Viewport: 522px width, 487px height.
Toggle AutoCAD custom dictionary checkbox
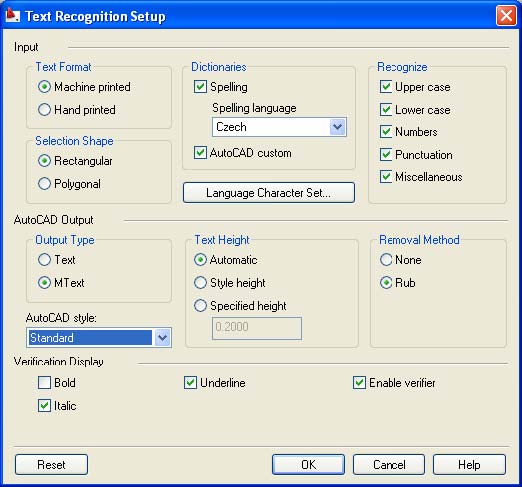[200, 153]
